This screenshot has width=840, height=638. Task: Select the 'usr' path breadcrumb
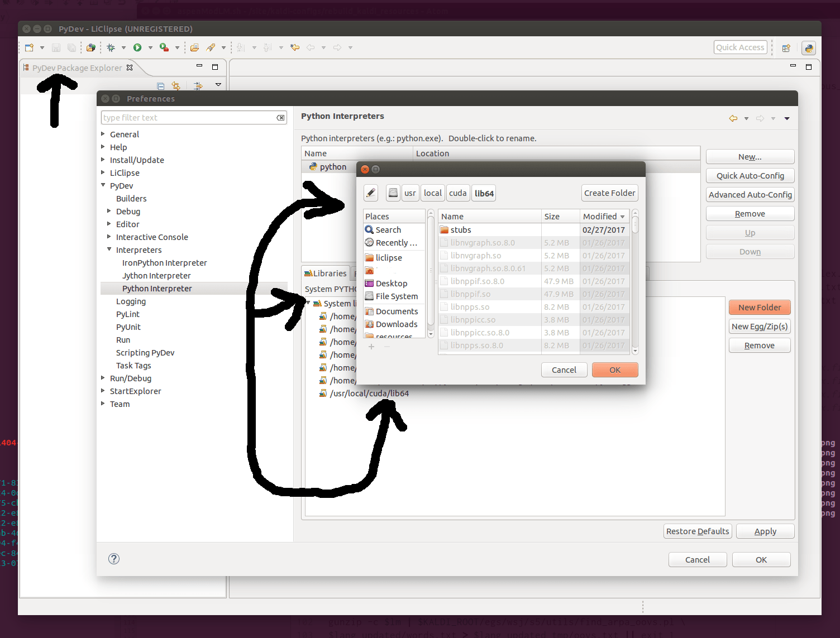pos(410,193)
